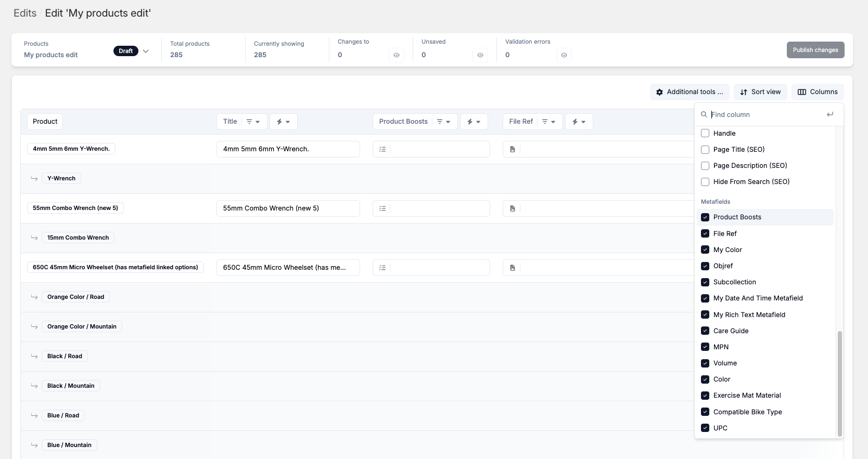Click the Edits breadcrumb link

pyautogui.click(x=25, y=13)
